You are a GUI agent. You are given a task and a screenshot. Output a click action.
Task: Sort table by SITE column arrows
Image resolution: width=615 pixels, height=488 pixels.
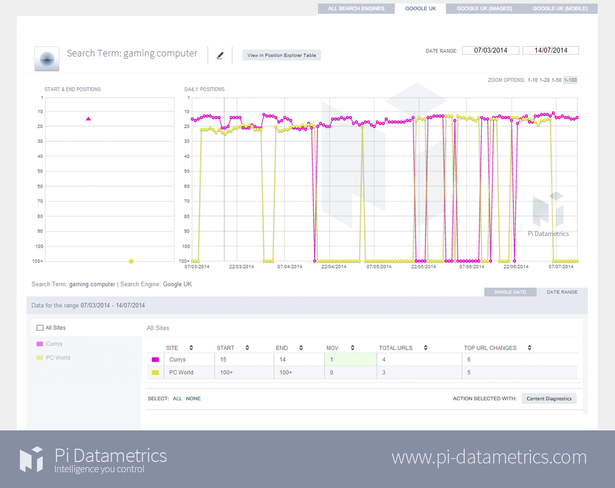click(191, 348)
